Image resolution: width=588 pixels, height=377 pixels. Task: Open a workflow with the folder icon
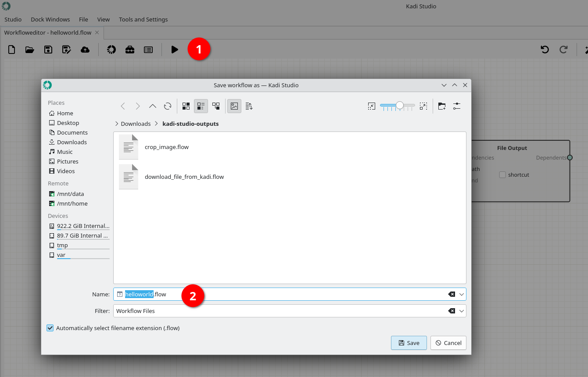[30, 50]
